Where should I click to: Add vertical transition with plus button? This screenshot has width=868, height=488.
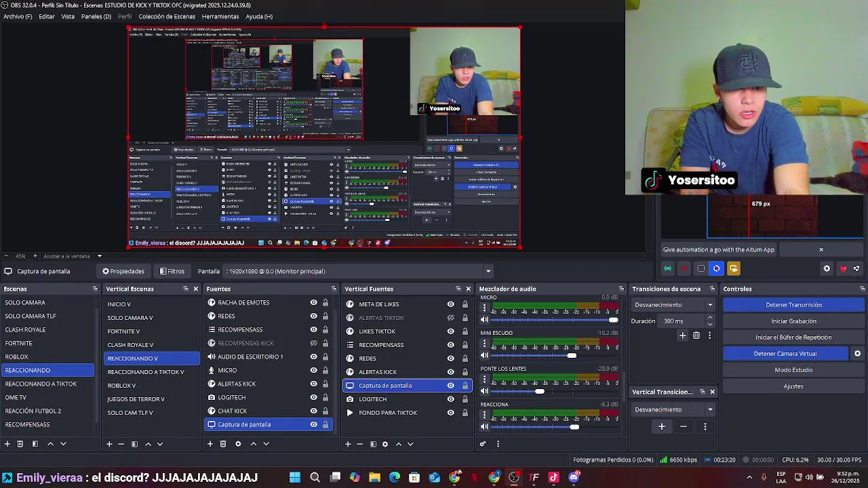(662, 426)
